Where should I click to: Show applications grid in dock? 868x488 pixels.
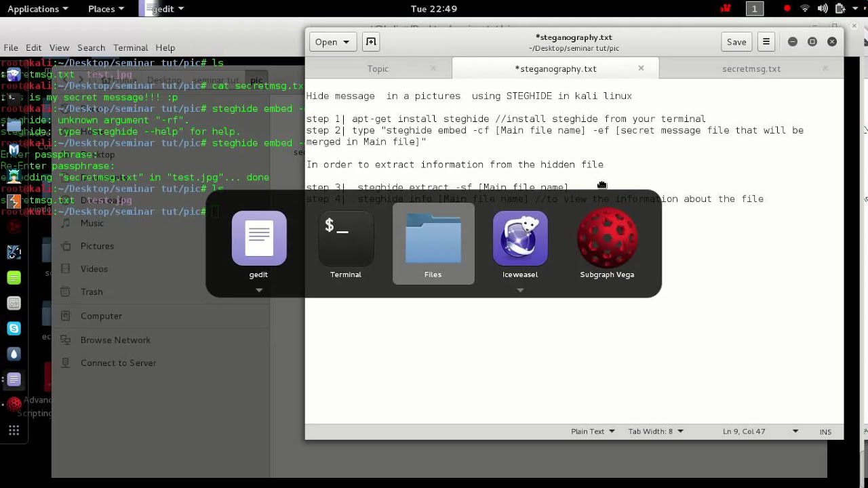tap(14, 430)
